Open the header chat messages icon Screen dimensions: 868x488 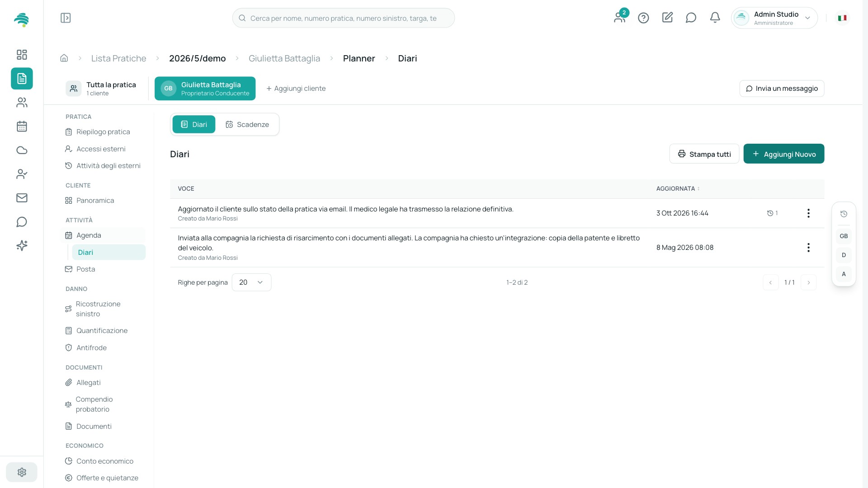pos(691,18)
